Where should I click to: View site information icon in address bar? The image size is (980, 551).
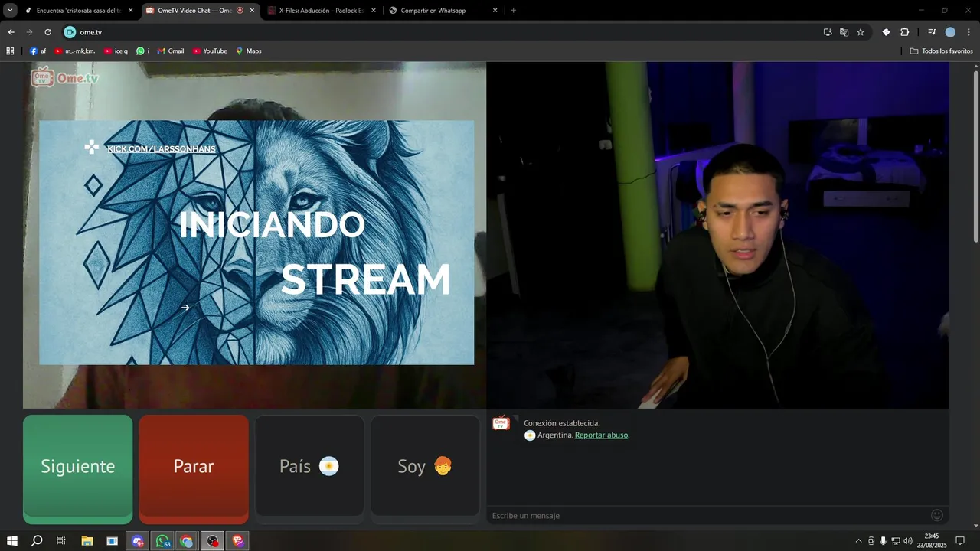70,32
